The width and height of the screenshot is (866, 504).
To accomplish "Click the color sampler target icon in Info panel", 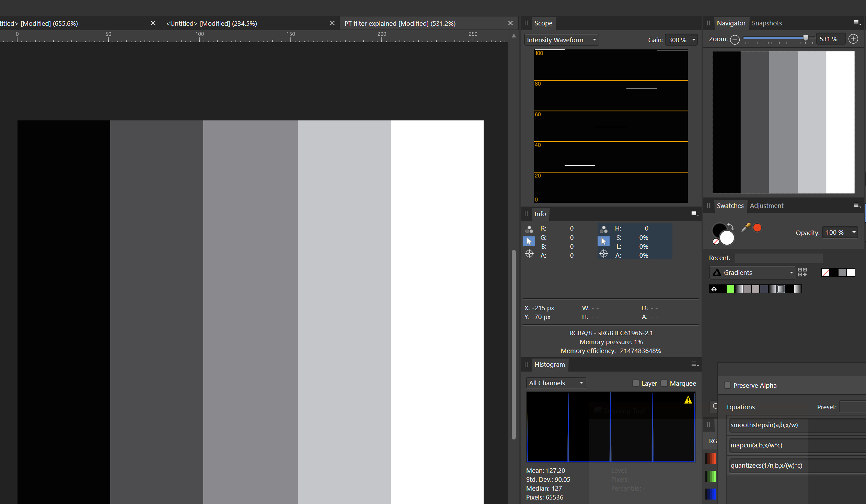I will (529, 254).
